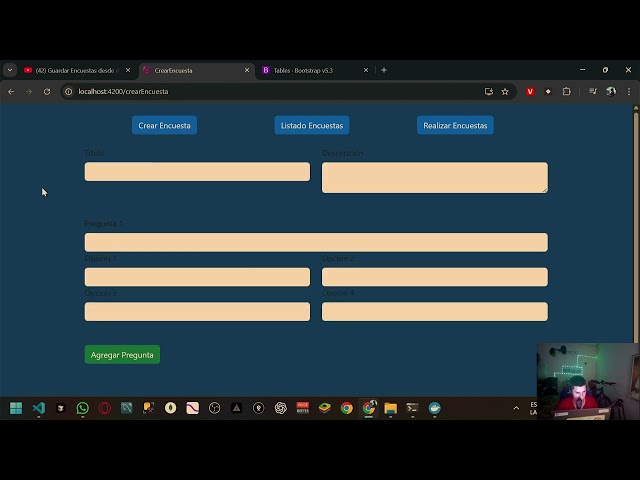Restore down the Chrome window
The width and height of the screenshot is (640, 480).
click(605, 70)
